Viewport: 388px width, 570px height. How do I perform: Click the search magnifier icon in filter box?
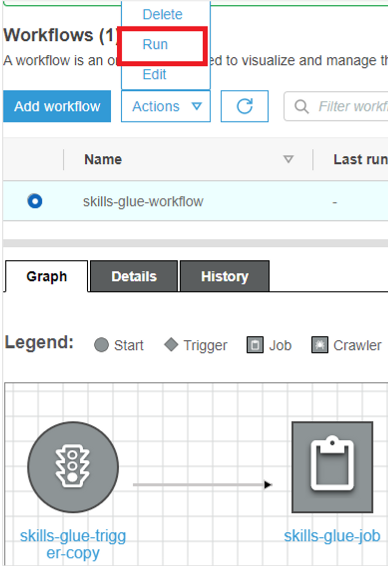301,107
